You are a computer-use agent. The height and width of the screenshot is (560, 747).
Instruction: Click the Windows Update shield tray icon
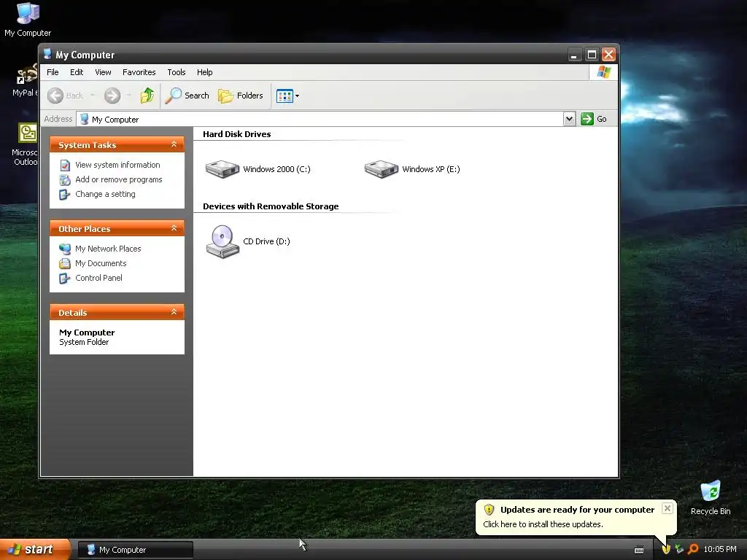666,549
